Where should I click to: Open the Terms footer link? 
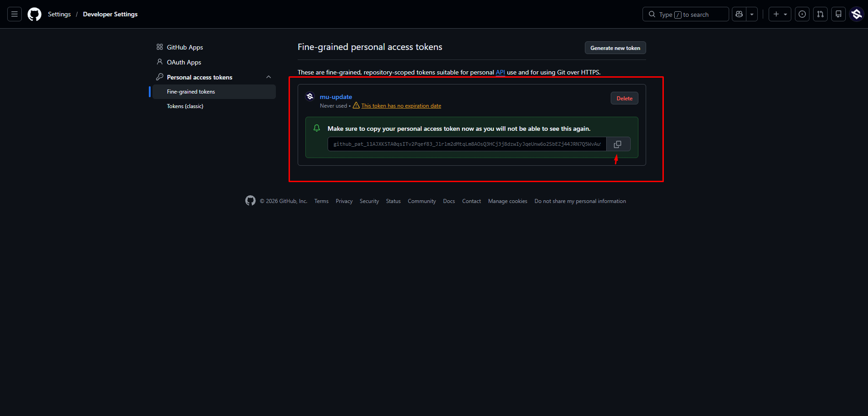point(321,201)
